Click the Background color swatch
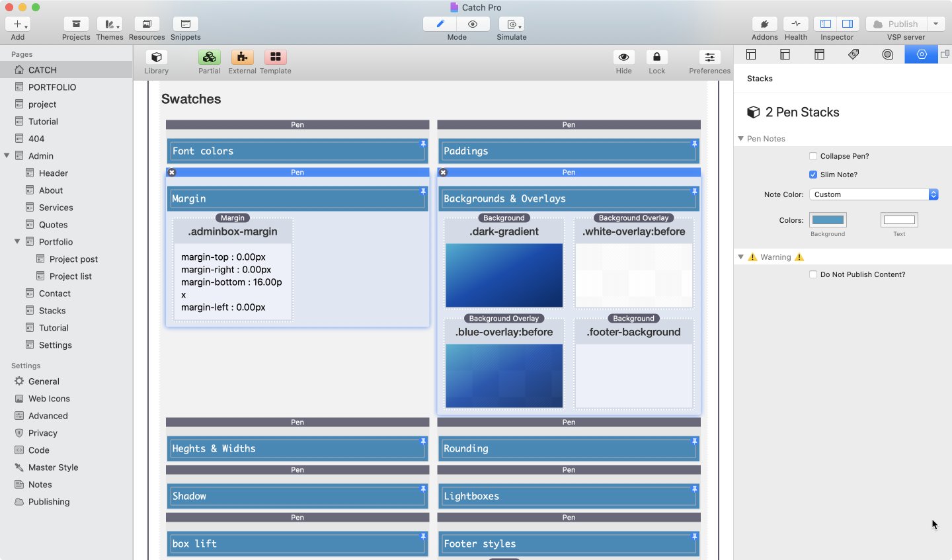The height and width of the screenshot is (560, 952). click(x=828, y=220)
